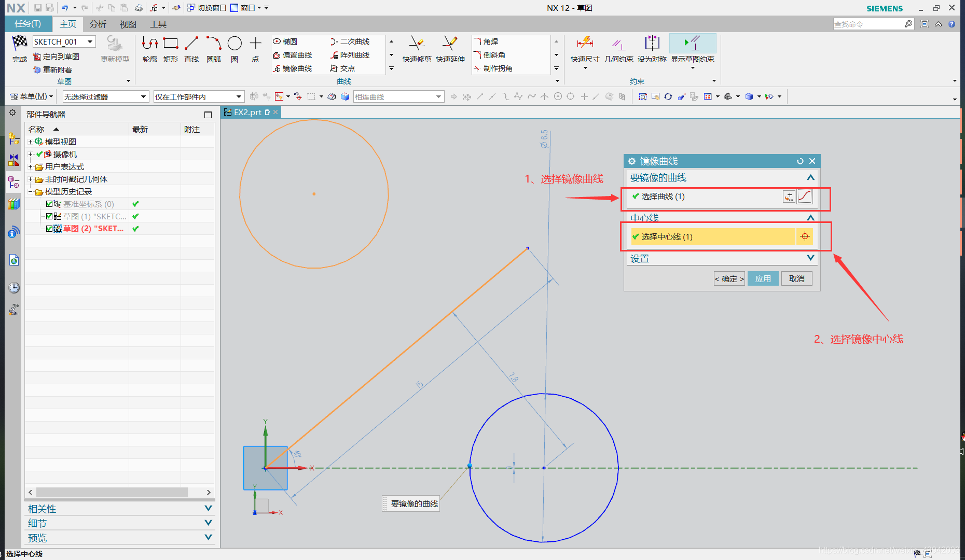The image size is (965, 560).
Task: Open the 分析 ribbon tab
Action: pyautogui.click(x=98, y=24)
